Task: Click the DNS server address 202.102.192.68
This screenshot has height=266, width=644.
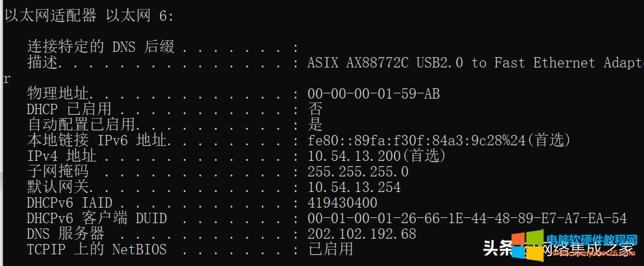Action: 362,234
